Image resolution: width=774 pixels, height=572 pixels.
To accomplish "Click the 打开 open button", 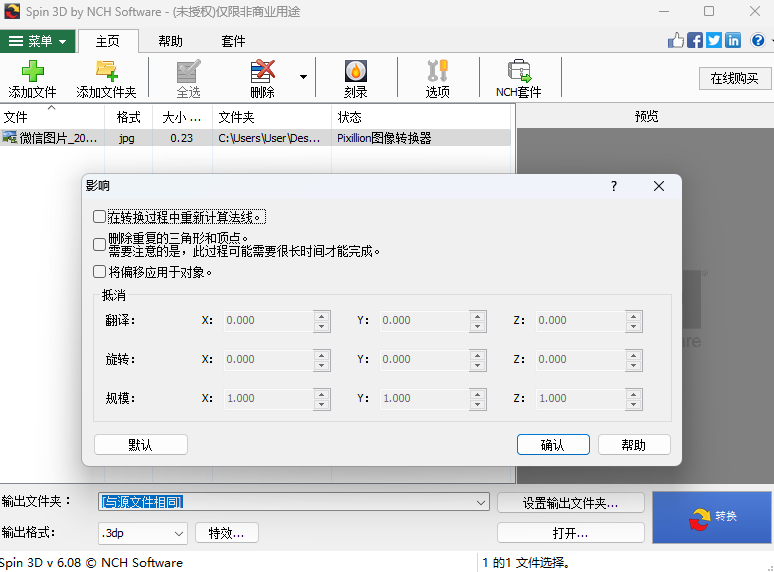I will (571, 533).
